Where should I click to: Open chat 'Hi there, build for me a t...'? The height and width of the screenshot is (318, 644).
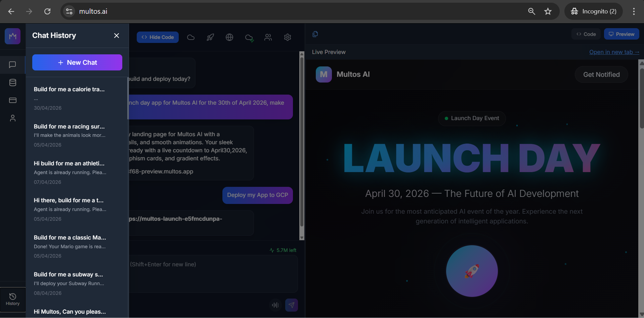[77, 209]
